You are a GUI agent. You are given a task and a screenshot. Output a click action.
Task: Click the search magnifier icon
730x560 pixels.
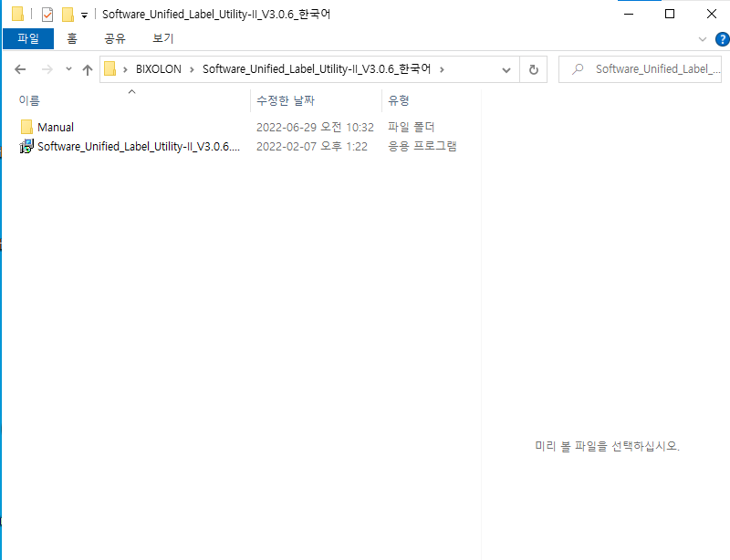click(578, 69)
